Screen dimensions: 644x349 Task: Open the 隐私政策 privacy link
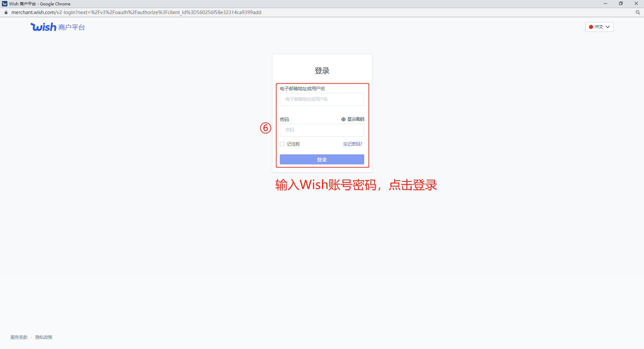pos(44,337)
